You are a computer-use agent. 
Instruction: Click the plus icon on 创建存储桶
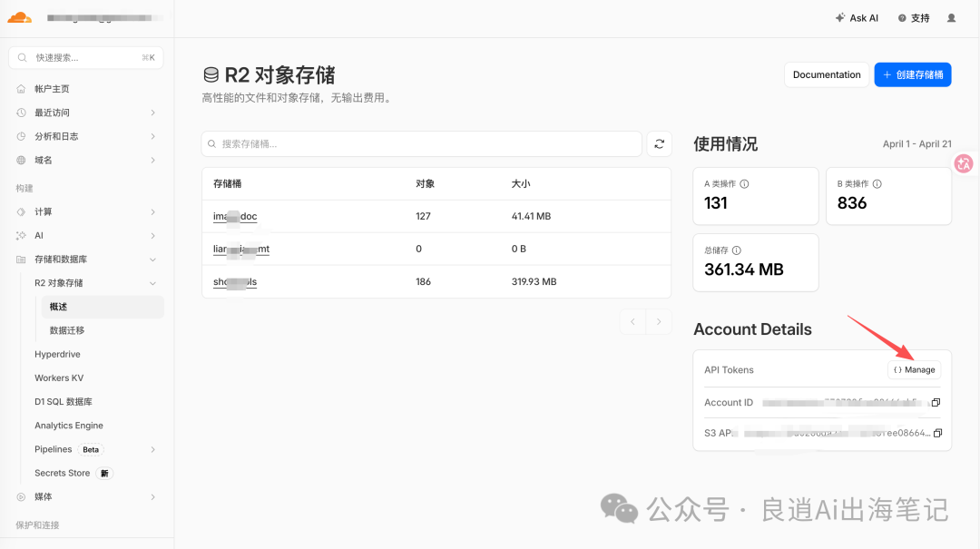pyautogui.click(x=887, y=75)
